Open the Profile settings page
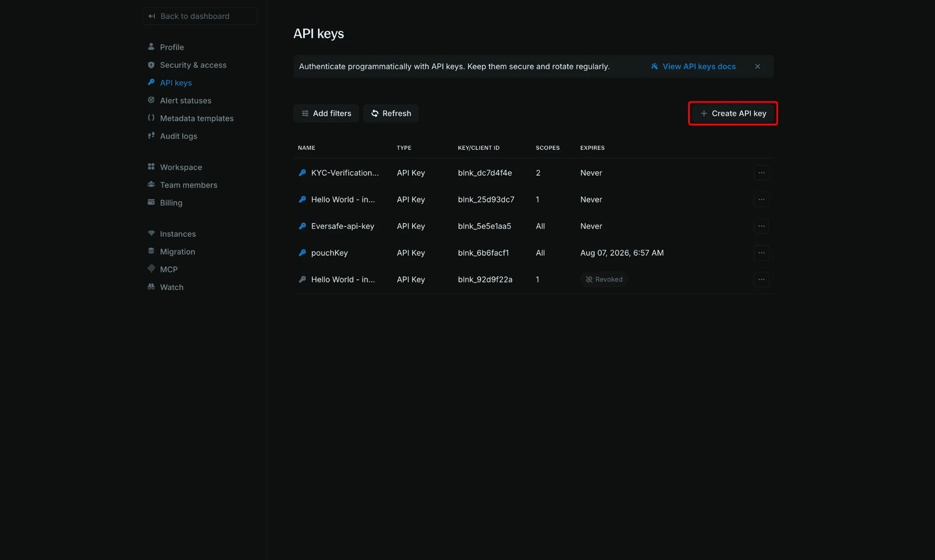 172,47
